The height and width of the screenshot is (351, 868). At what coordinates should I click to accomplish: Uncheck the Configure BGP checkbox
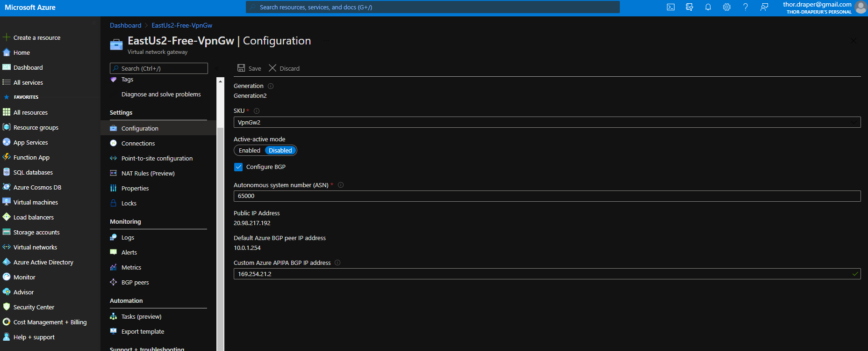238,167
